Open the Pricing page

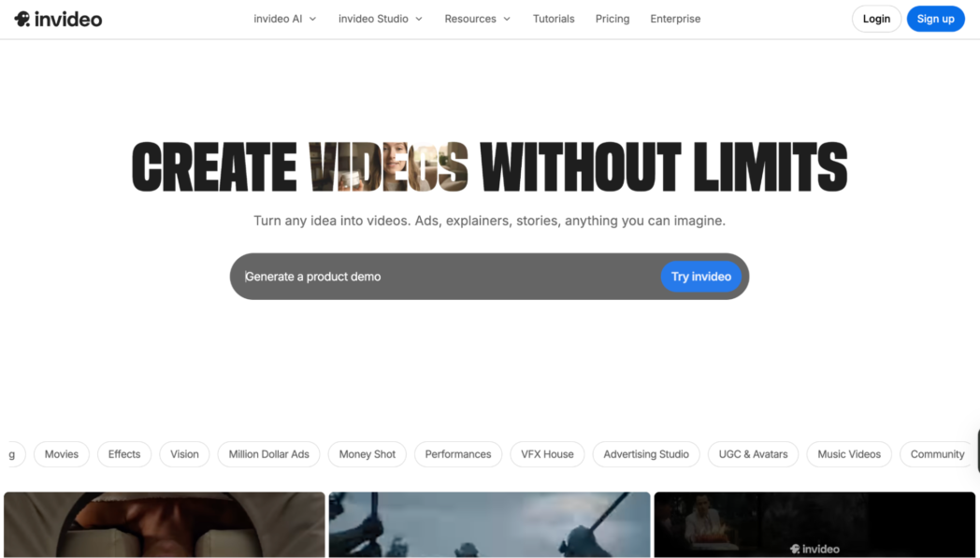tap(612, 19)
